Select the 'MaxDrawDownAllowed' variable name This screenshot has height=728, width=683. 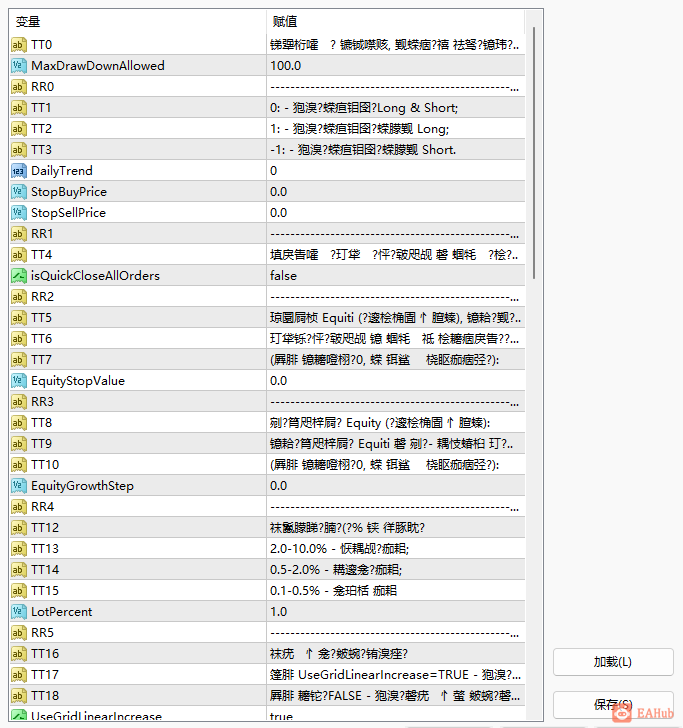[98, 66]
